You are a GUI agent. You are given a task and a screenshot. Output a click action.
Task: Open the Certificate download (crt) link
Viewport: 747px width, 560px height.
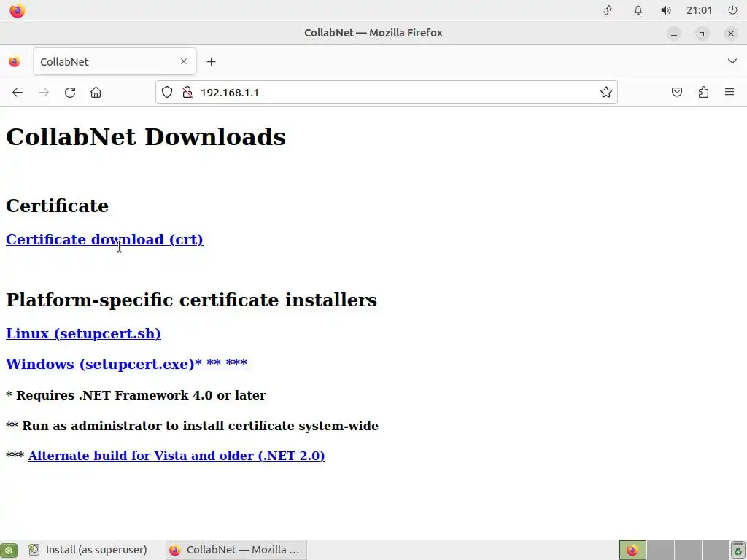coord(104,239)
